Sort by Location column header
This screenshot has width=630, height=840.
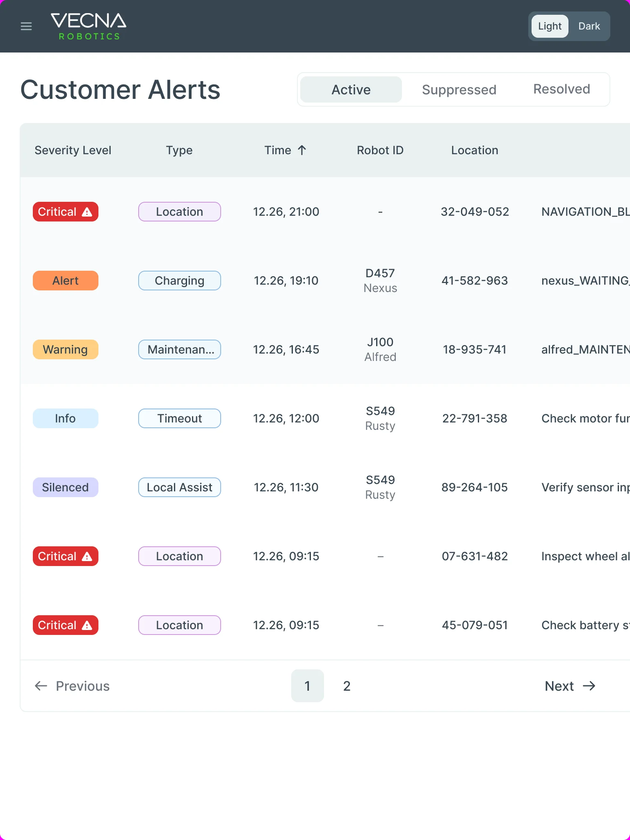(475, 150)
